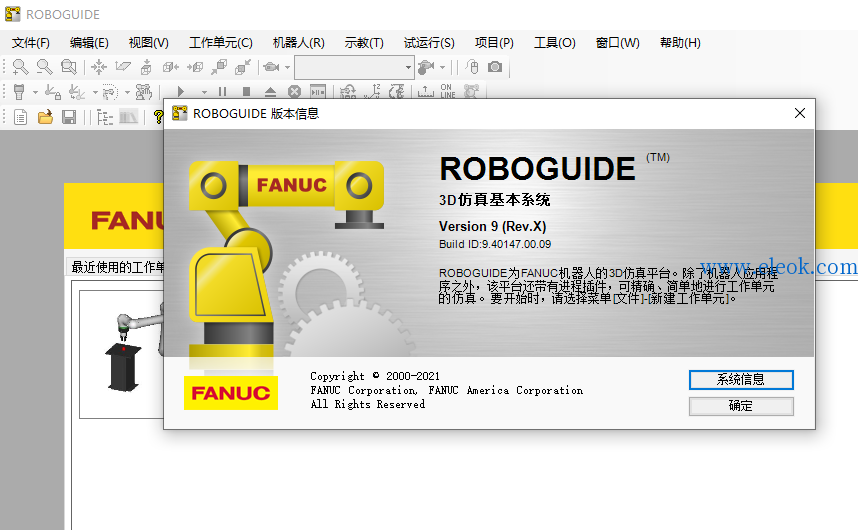Select the top view cube icon

click(146, 67)
